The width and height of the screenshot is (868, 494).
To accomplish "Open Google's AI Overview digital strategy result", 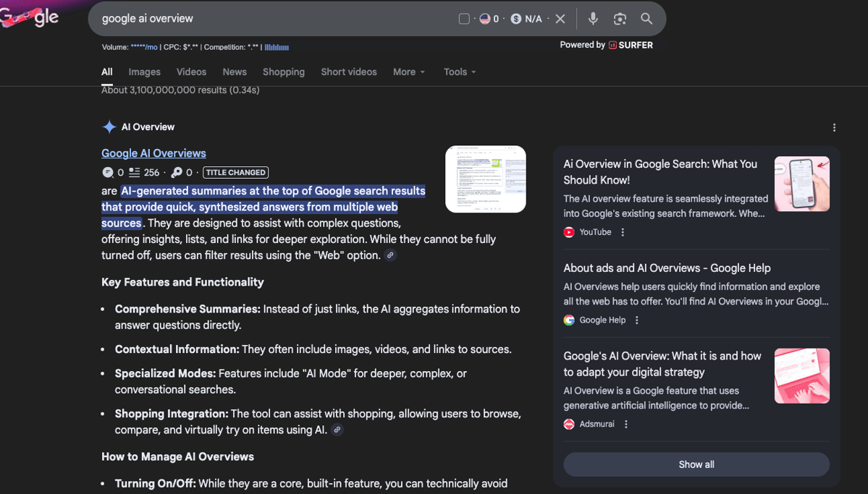I will coord(662,364).
